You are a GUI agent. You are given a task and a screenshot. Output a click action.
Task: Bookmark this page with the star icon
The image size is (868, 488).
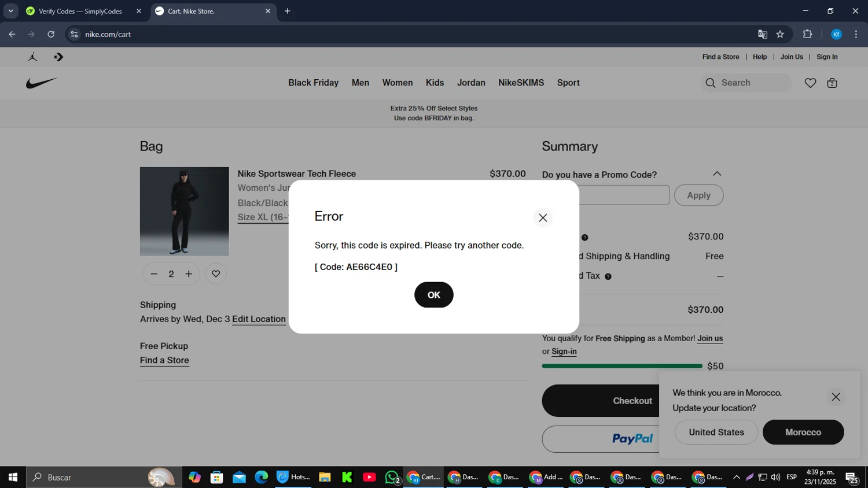click(x=780, y=34)
